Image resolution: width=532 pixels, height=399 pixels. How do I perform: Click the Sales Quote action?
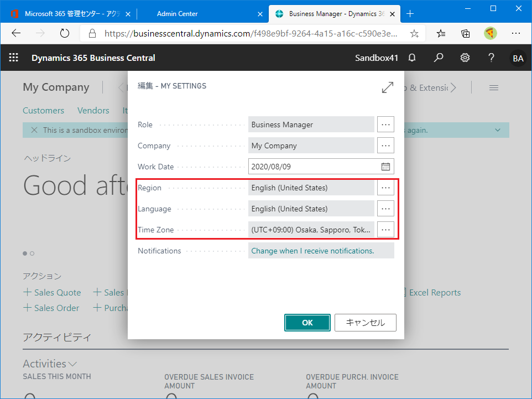(52, 292)
